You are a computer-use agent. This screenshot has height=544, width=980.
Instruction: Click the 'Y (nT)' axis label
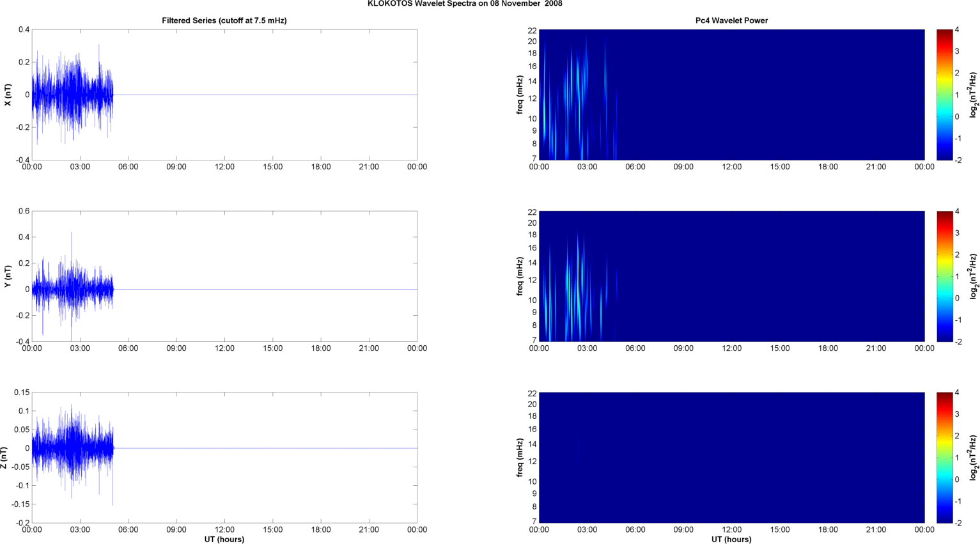click(x=8, y=276)
